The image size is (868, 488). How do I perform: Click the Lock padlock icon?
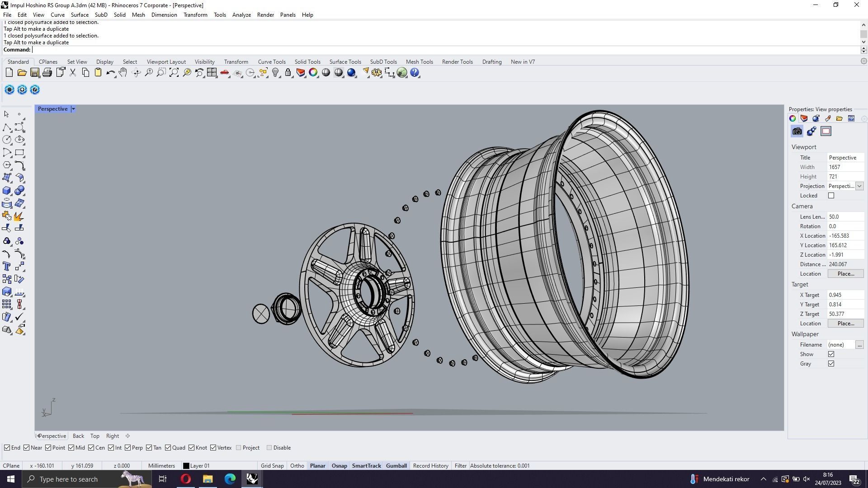(x=288, y=73)
